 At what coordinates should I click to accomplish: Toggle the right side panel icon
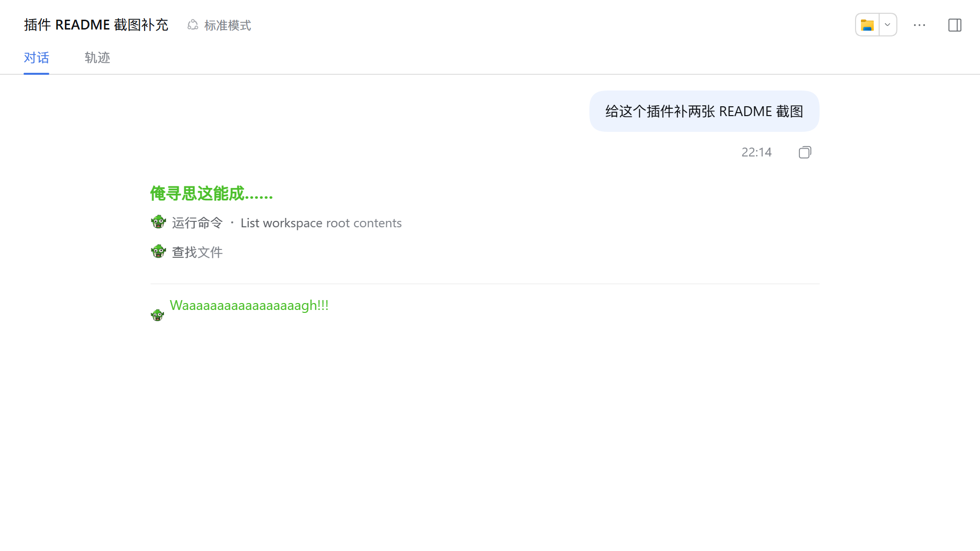tap(955, 25)
